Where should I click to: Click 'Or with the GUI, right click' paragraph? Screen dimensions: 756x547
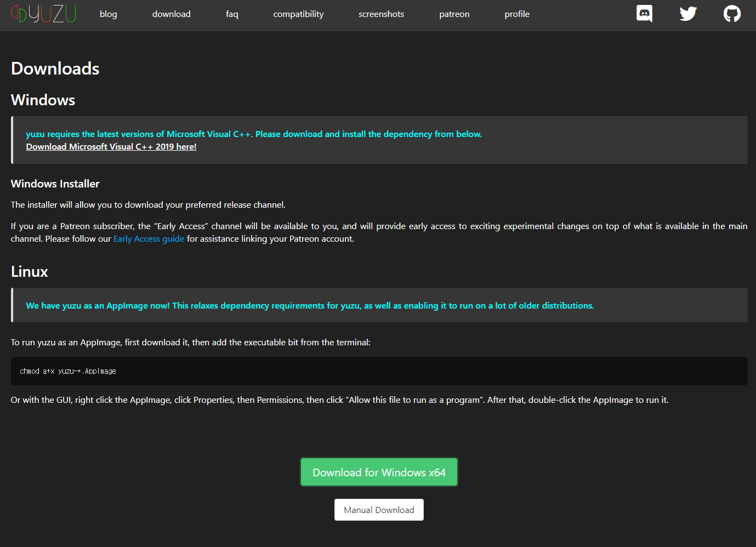tap(339, 400)
